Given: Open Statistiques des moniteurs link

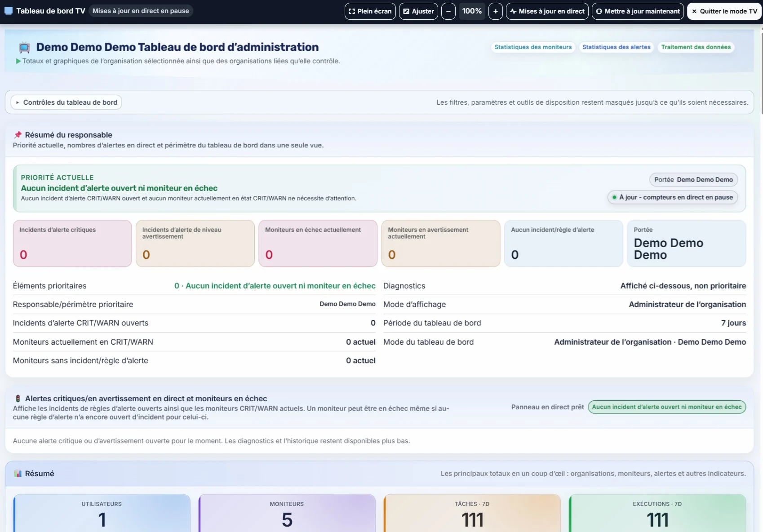Looking at the screenshot, I should coord(533,47).
